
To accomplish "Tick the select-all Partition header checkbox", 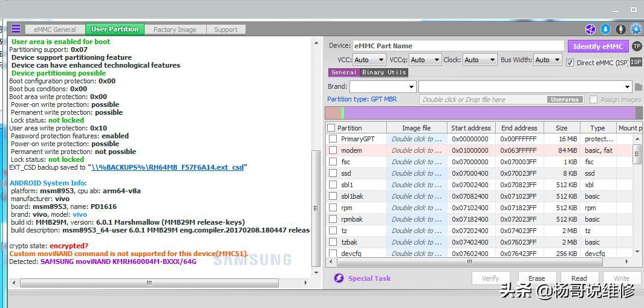I will tap(331, 128).
